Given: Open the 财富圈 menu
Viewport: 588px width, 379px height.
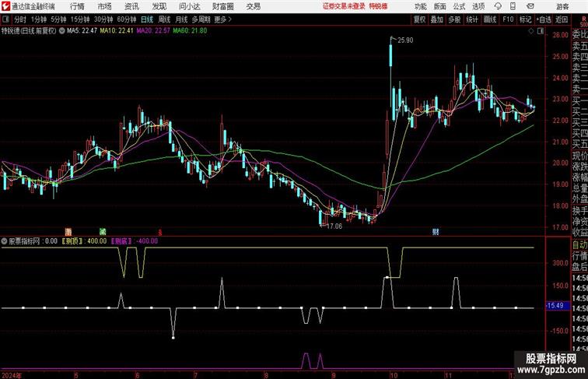Looking at the screenshot, I should tap(223, 6).
